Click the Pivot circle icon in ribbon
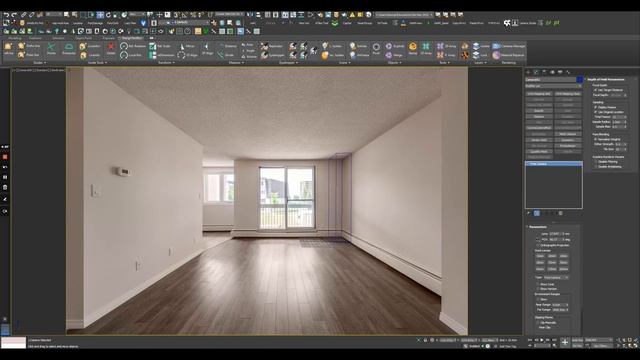Viewport: 640px width, 360px height. coord(376,49)
